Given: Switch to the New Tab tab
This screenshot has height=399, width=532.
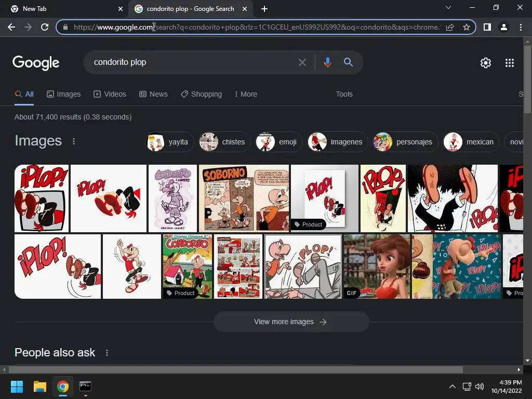Looking at the screenshot, I should click(x=64, y=9).
